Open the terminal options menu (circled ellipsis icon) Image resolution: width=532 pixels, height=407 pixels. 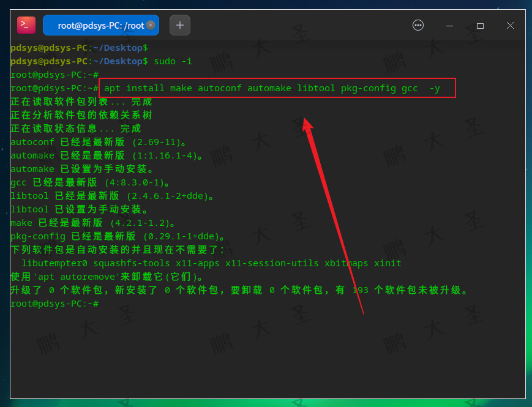[418, 25]
